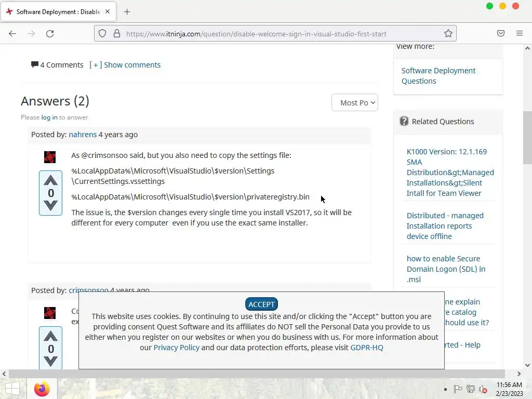
Task: Open the Windows Start button
Action: pyautogui.click(x=12, y=389)
